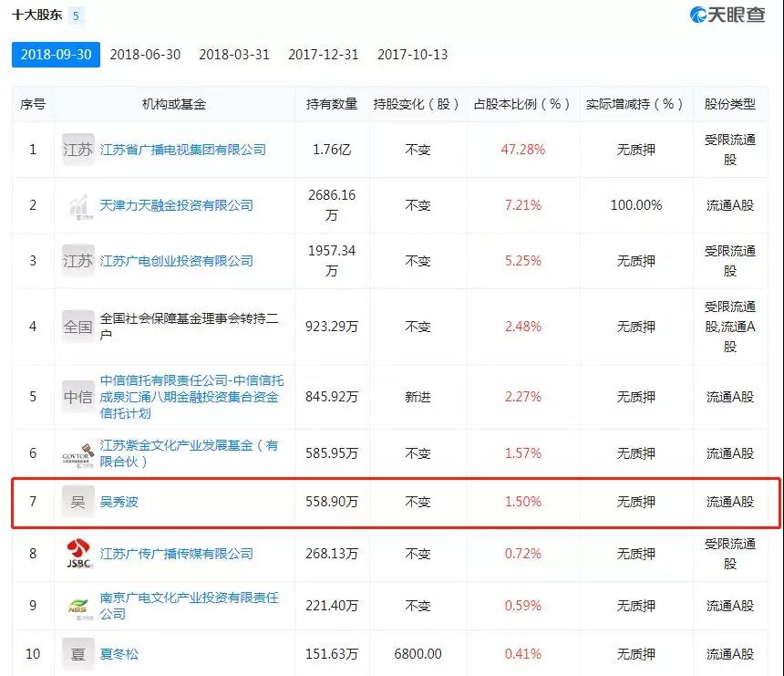Click the 221.40万 holding amount cell

pyautogui.click(x=332, y=606)
